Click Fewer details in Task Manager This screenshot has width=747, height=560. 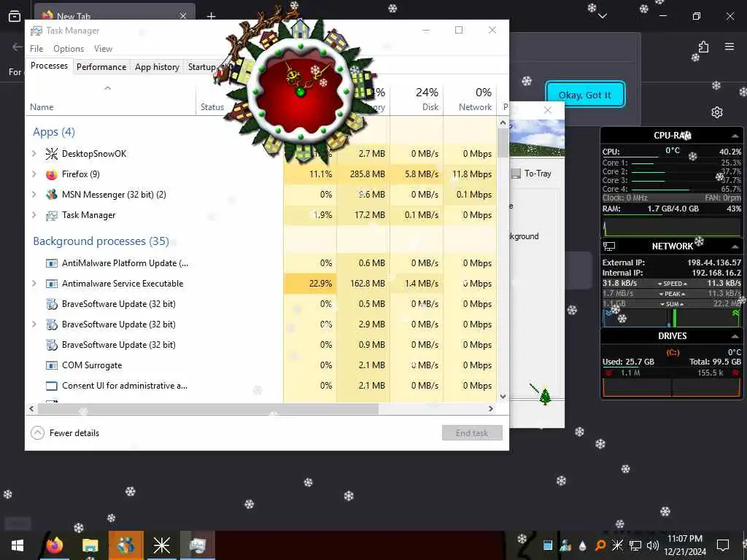click(65, 433)
